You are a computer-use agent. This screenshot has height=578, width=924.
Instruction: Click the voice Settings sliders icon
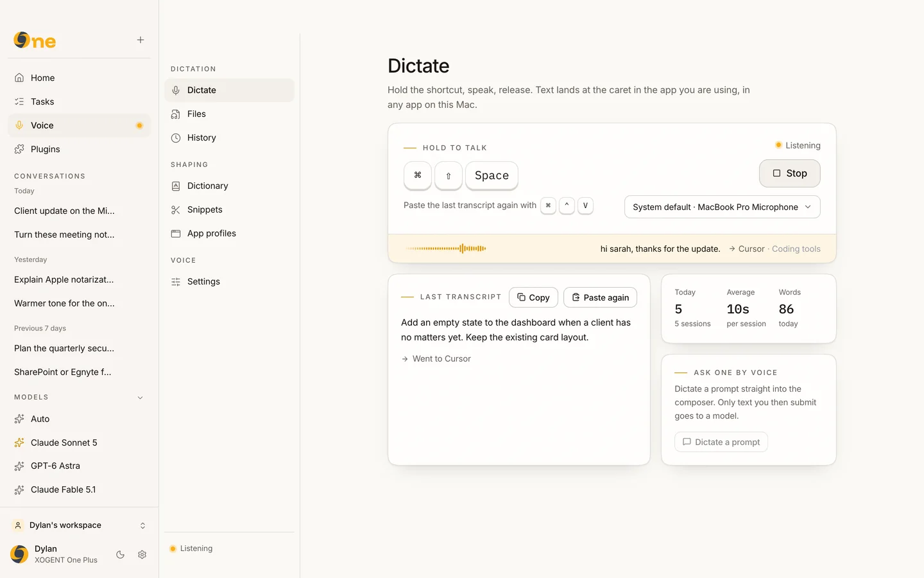pos(176,282)
